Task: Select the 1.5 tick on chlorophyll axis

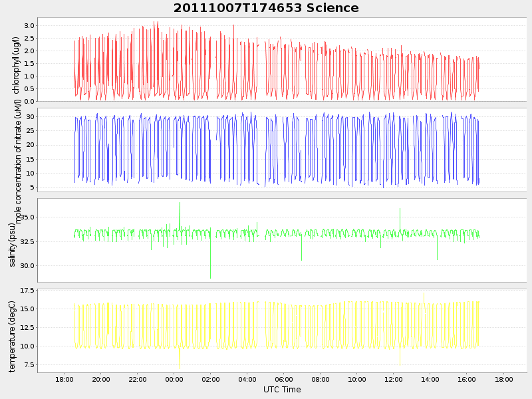Action: (29, 63)
